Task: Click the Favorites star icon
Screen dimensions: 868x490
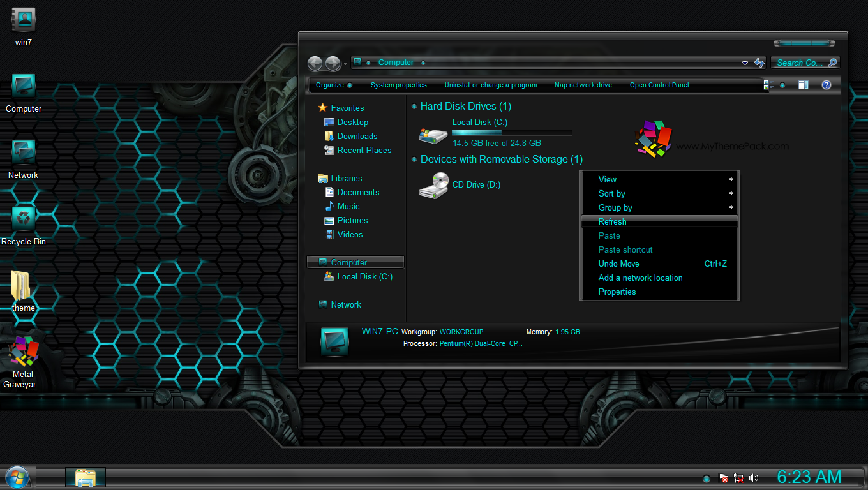Action: 323,108
